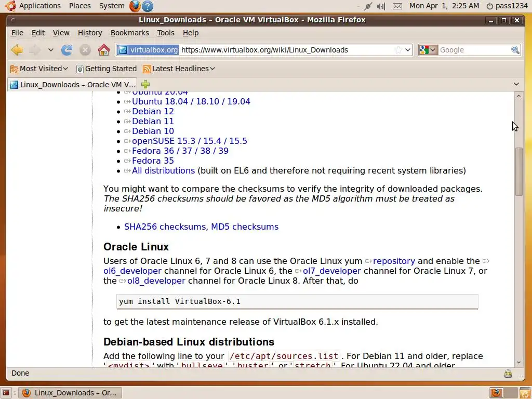Go back with the Back arrow button
The width and height of the screenshot is (532, 399).
pyautogui.click(x=17, y=50)
